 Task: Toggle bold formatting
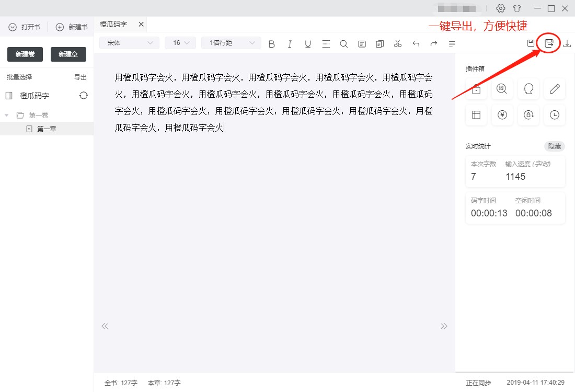click(271, 44)
